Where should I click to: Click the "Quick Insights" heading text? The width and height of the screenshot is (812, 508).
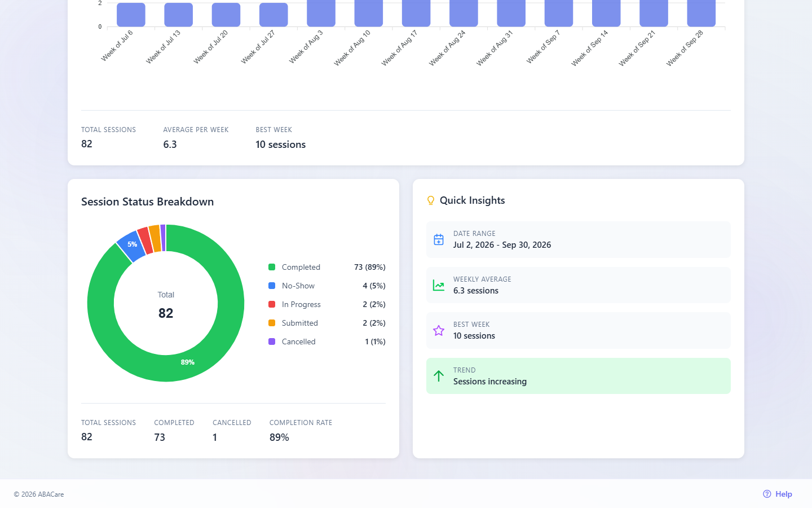(x=473, y=200)
